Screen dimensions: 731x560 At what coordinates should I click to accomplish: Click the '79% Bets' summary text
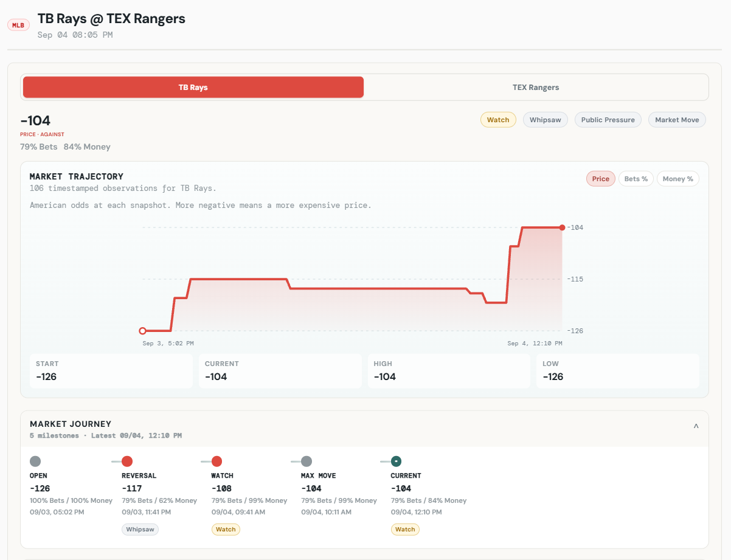(39, 147)
